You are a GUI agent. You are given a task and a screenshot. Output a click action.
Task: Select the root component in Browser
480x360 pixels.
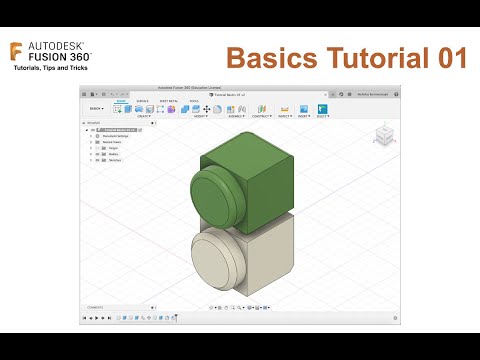tap(116, 130)
